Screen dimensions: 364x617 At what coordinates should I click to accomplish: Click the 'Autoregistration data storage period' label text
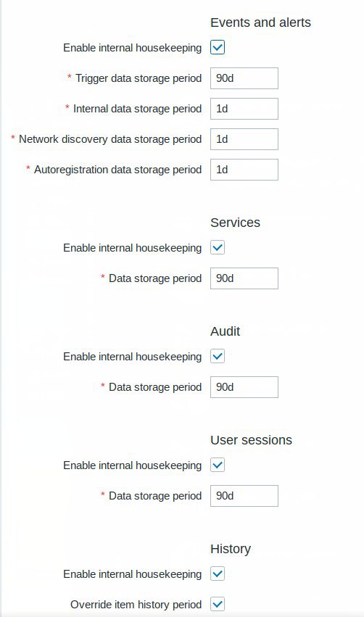[117, 170]
